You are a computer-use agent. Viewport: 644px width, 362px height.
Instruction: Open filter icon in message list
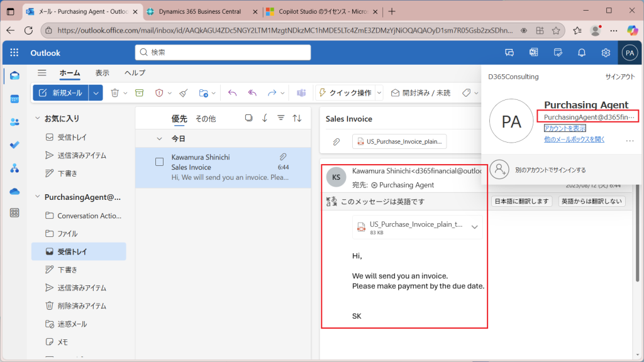coord(281,118)
